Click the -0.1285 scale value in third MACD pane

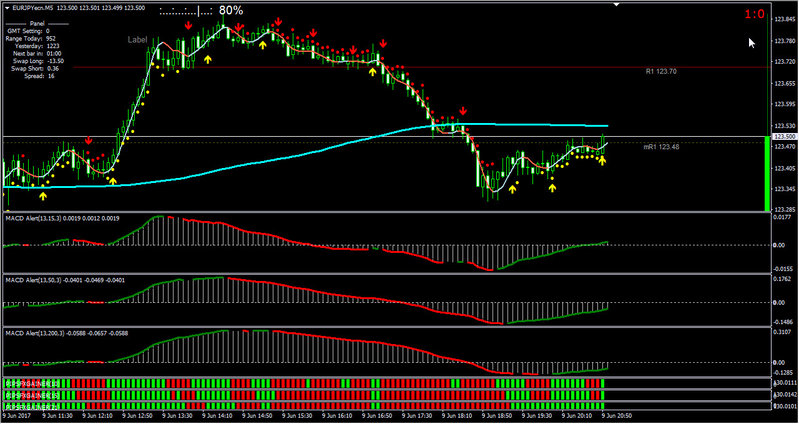pos(783,373)
